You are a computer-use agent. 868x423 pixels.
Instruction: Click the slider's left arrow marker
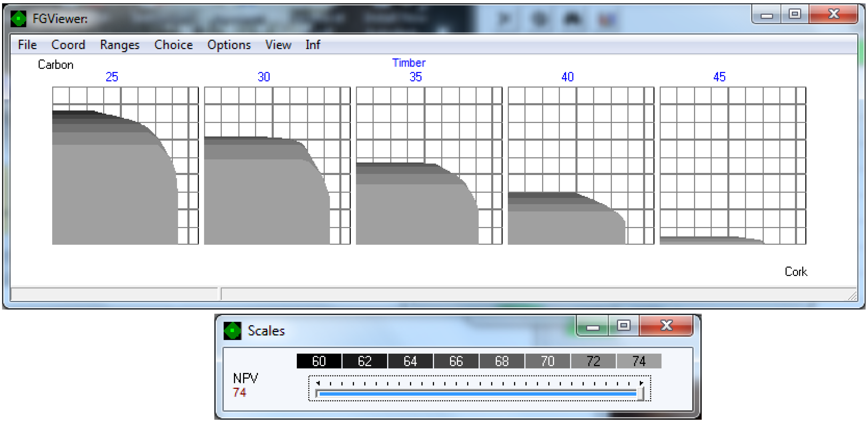tap(318, 383)
